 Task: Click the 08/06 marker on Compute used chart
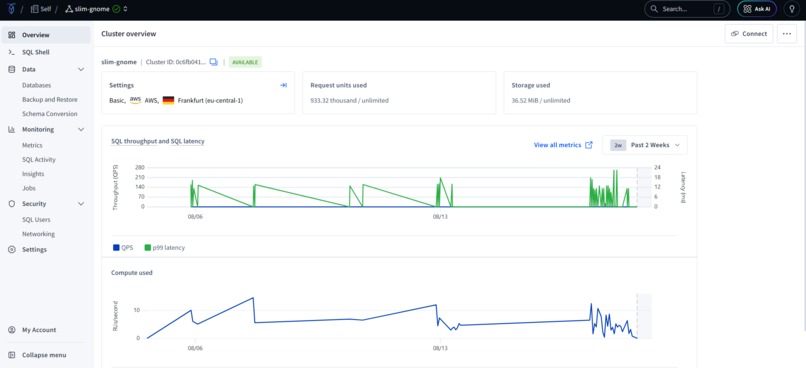pos(195,348)
